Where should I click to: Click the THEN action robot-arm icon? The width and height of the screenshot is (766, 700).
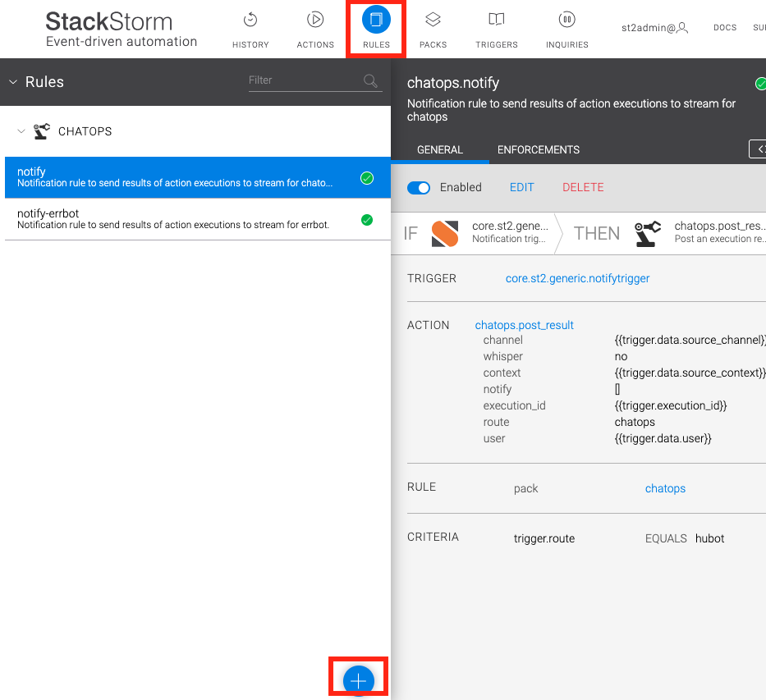pyautogui.click(x=647, y=233)
